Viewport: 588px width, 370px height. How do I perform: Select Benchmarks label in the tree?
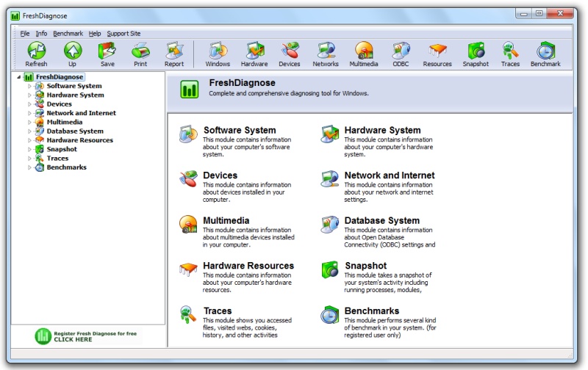(66, 167)
